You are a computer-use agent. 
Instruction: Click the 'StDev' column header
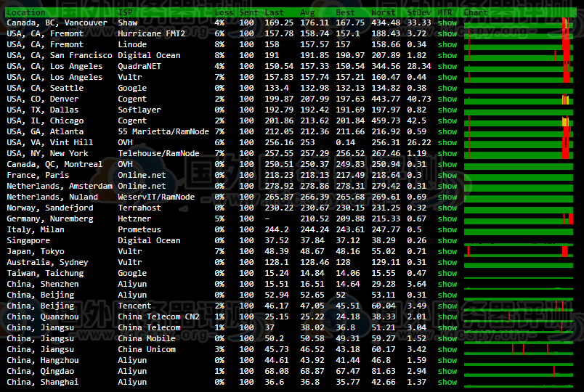[x=418, y=12]
